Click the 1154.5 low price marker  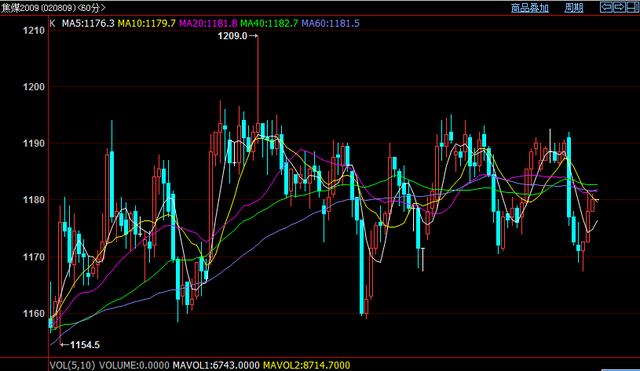85,345
